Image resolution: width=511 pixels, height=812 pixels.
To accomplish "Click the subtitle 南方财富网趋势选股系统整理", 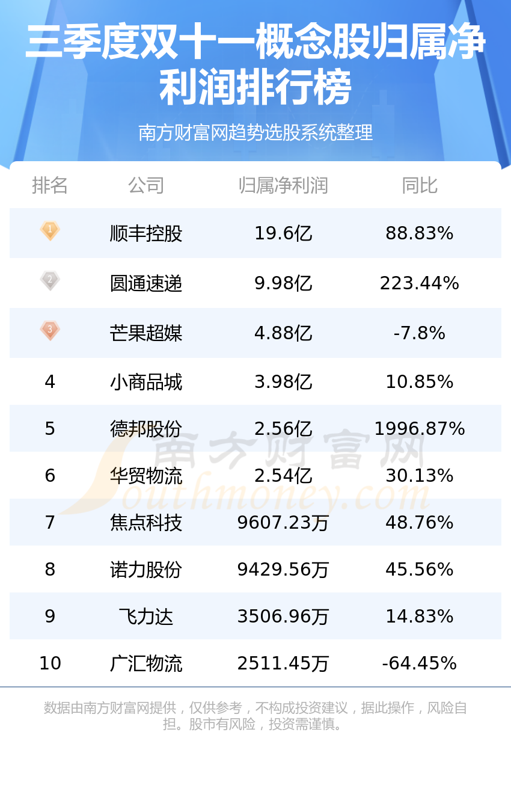I will coord(255,132).
